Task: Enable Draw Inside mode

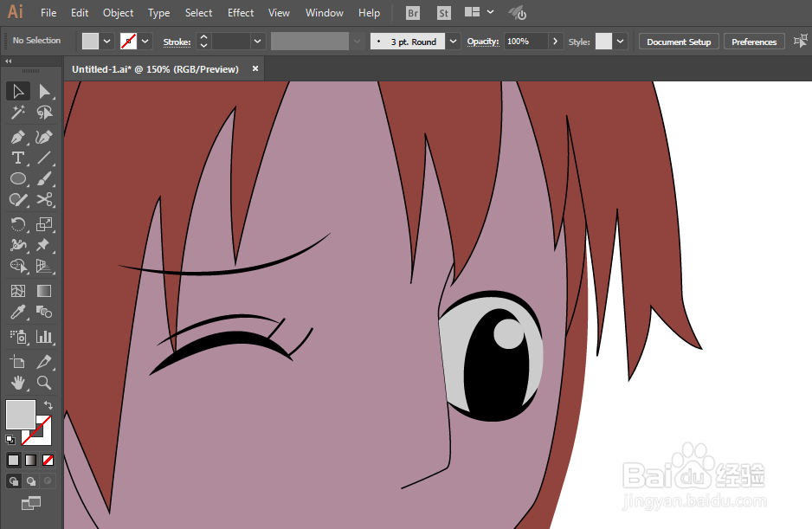Action: 48,481
